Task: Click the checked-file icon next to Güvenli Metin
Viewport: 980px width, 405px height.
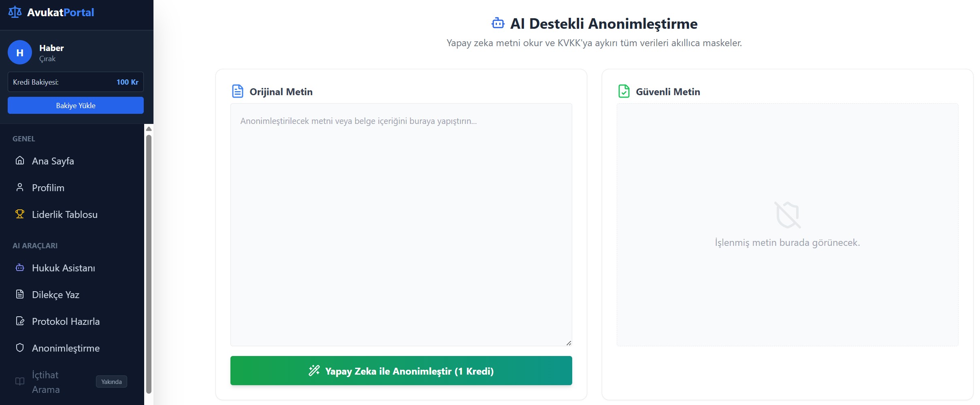Action: click(x=624, y=92)
